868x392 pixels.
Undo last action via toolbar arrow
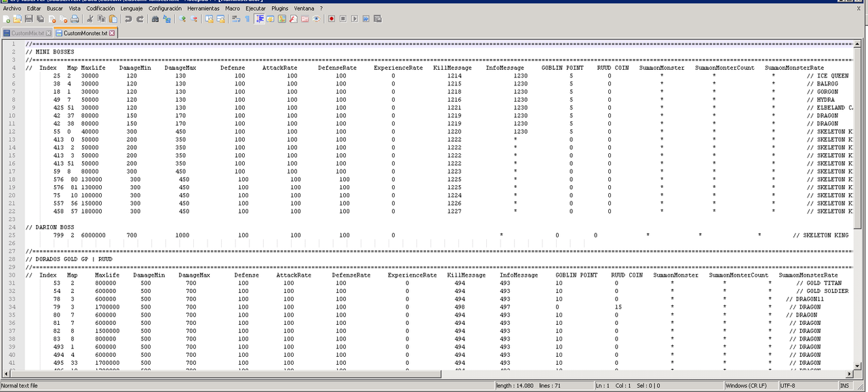pyautogui.click(x=128, y=19)
